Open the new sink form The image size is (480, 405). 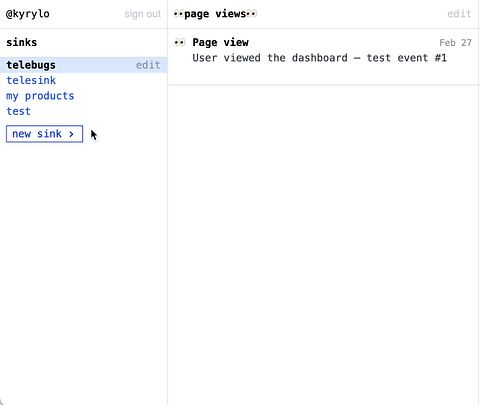44,134
